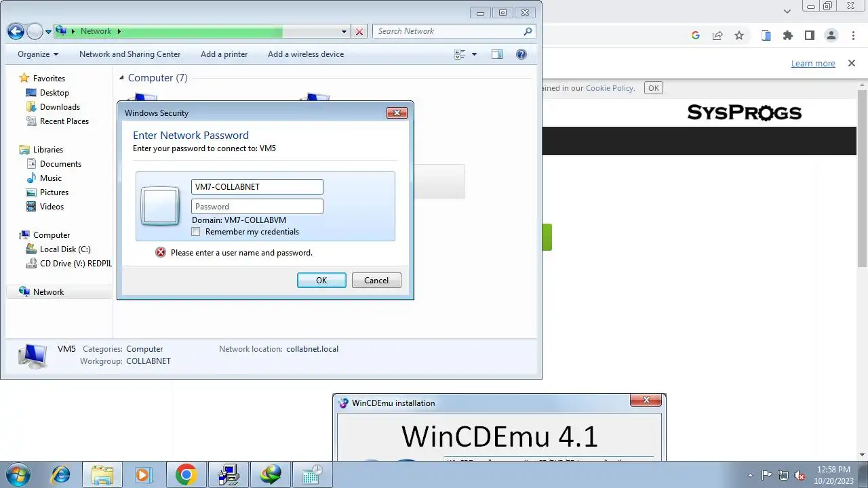
Task: Click the calendar clock taskbar icon
Action: coord(313,474)
